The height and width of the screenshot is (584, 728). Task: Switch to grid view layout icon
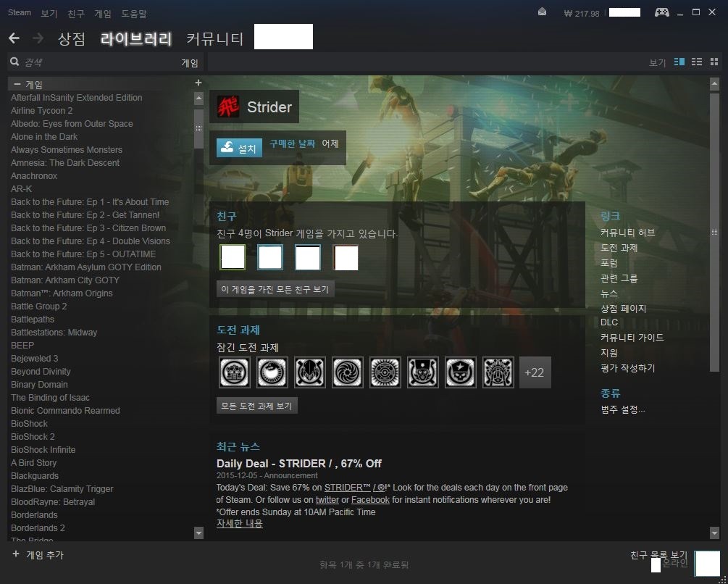pos(714,62)
